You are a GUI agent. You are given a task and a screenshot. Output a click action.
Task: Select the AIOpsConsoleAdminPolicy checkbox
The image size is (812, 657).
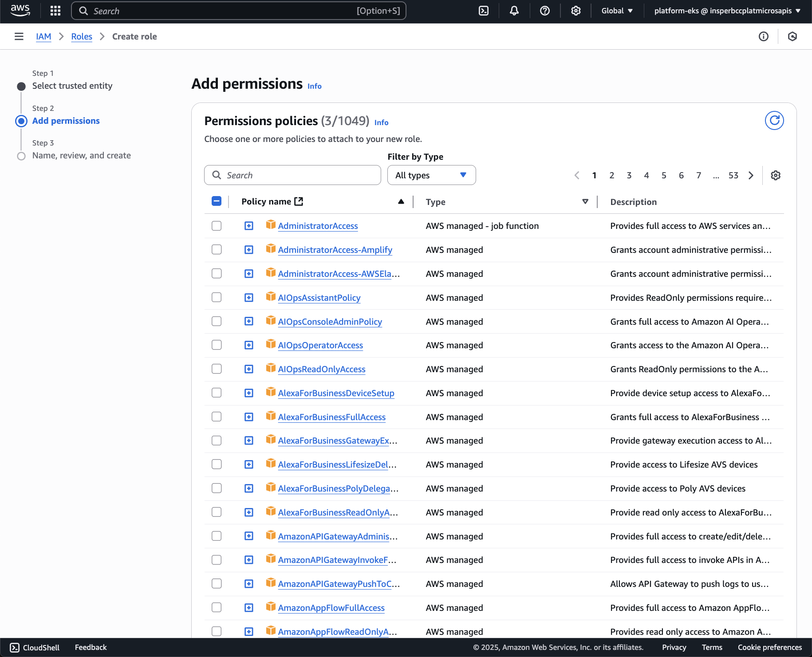(217, 321)
